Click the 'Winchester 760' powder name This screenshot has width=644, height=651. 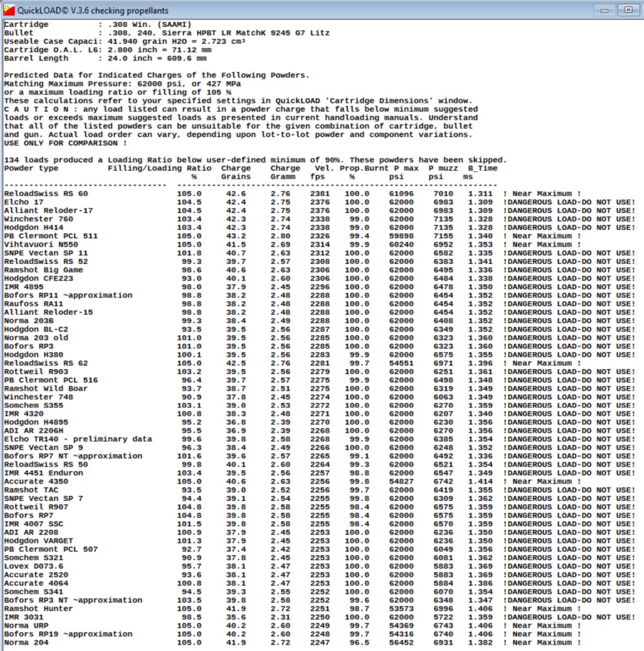[39, 219]
